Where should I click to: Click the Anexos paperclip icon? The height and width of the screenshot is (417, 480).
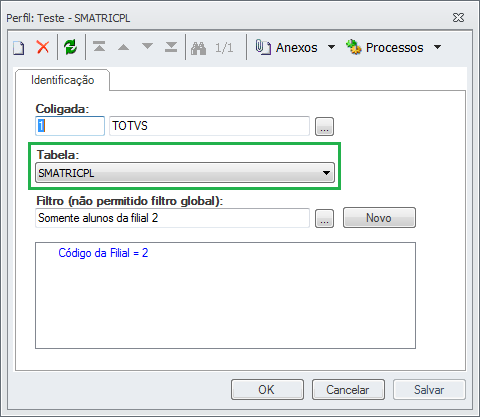coord(263,47)
